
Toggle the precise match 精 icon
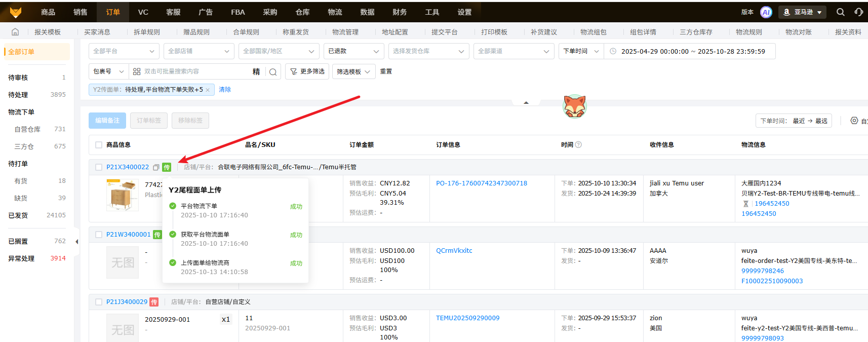256,72
